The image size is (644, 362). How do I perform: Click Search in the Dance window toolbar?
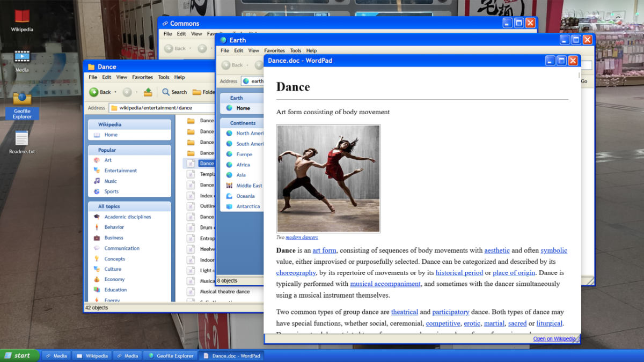point(174,92)
